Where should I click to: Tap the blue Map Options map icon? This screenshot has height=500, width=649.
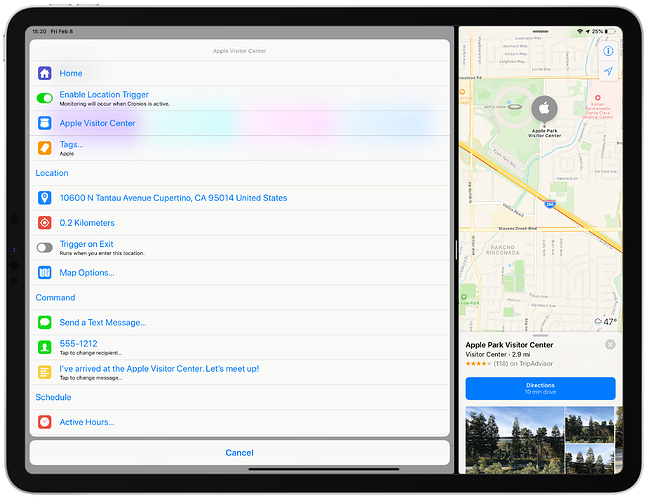(x=45, y=272)
